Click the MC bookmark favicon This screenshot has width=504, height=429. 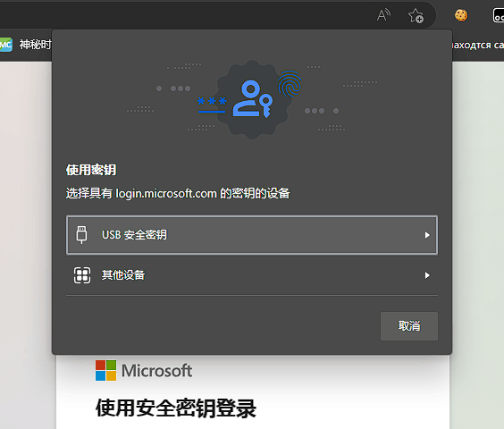click(x=5, y=45)
